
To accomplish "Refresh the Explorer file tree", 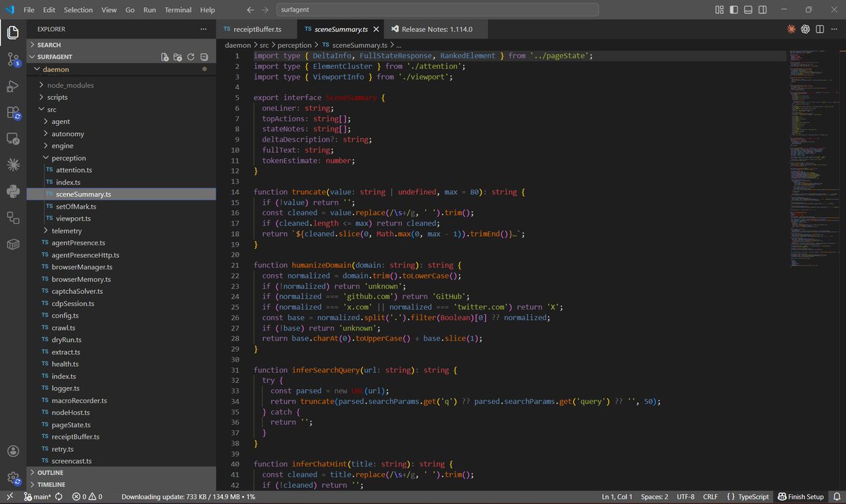I will [x=191, y=56].
